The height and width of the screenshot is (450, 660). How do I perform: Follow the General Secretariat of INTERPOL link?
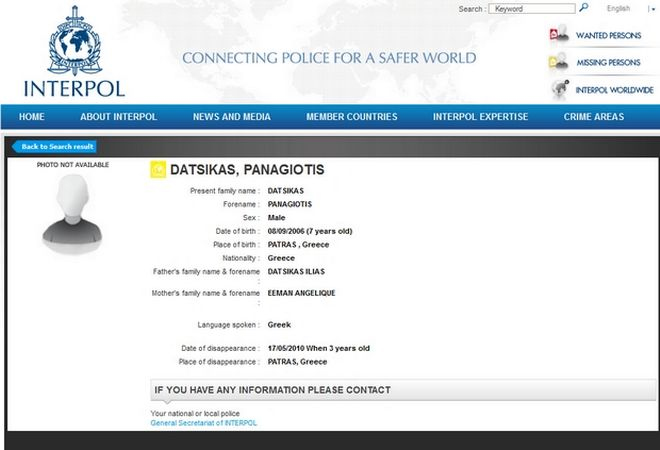point(203,423)
